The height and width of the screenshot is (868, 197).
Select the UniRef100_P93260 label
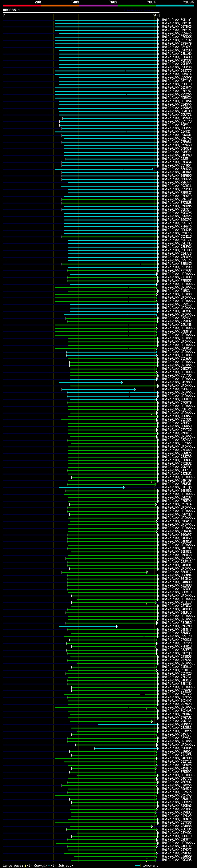[177, 94]
